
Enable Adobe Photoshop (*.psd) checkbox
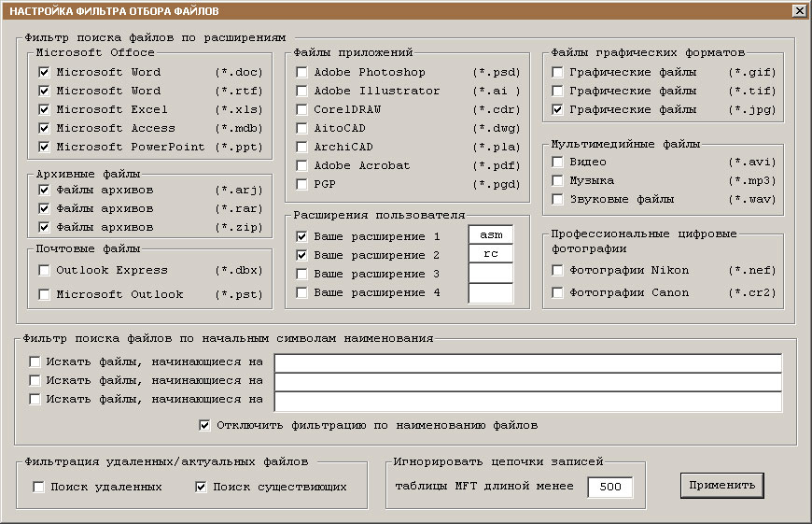click(x=301, y=72)
